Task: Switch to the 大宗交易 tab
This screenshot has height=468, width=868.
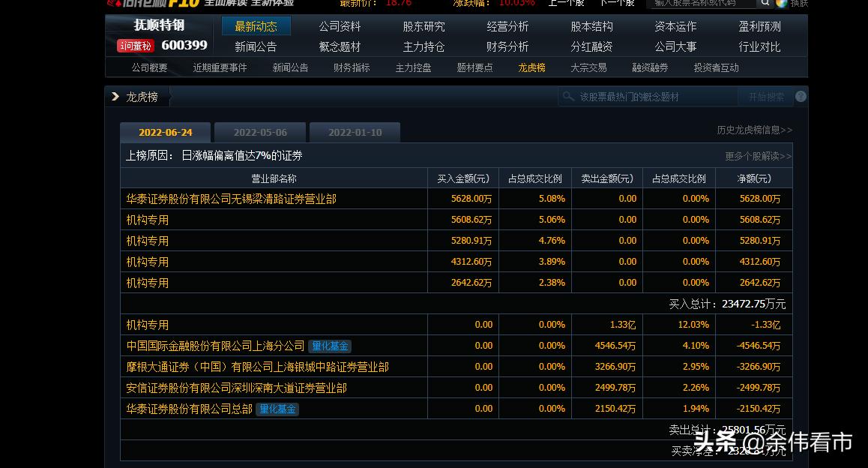Action: pos(588,67)
